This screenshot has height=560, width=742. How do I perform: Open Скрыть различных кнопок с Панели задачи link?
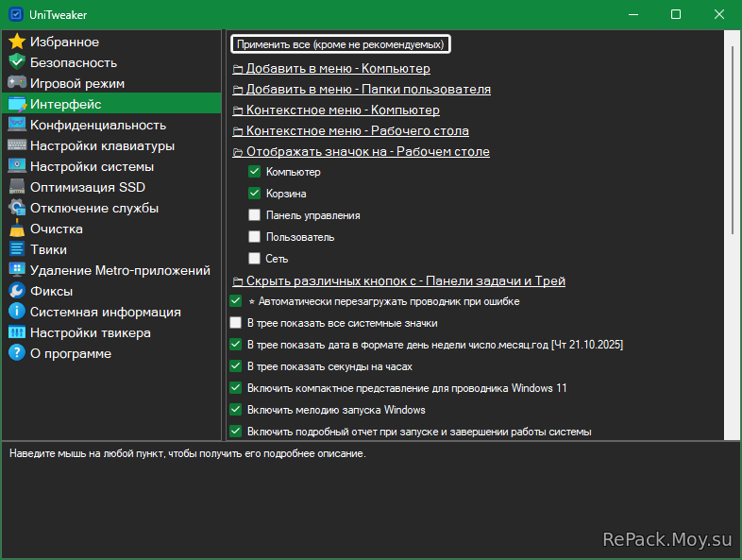pyautogui.click(x=405, y=280)
